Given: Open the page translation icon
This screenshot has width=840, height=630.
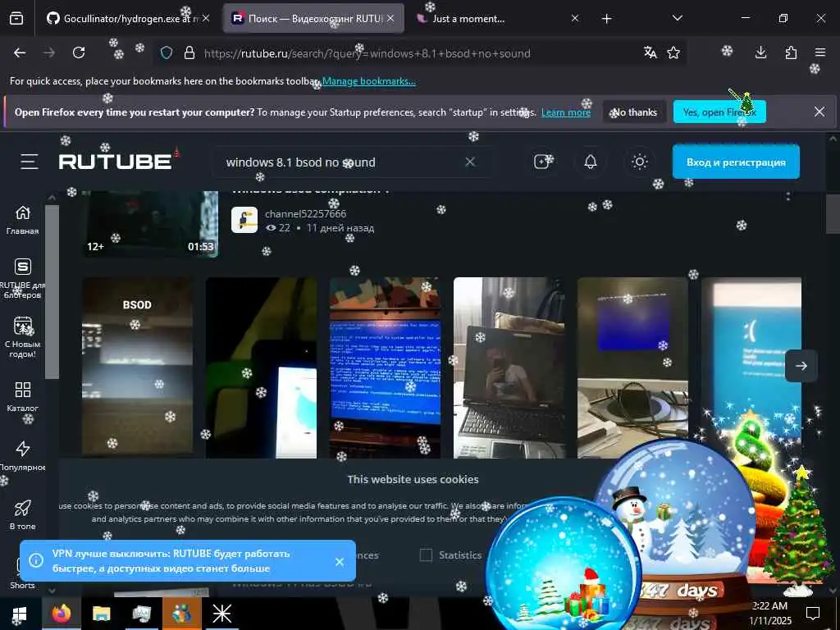Looking at the screenshot, I should coord(651,52).
